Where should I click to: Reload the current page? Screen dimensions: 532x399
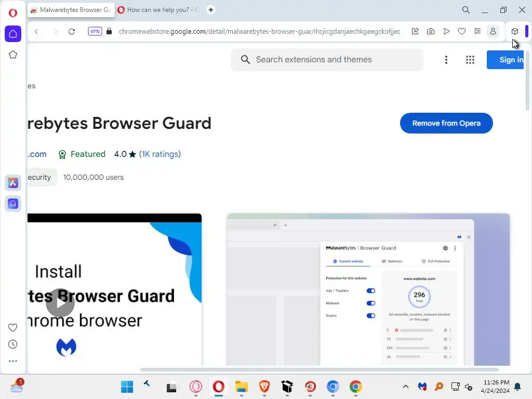pos(72,32)
